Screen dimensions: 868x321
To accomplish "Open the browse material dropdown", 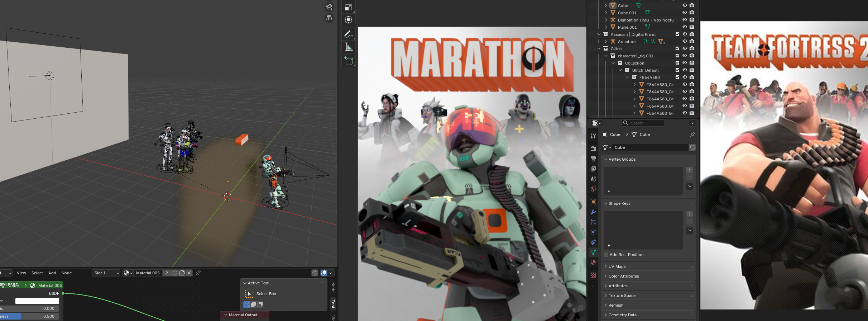I will [x=128, y=273].
